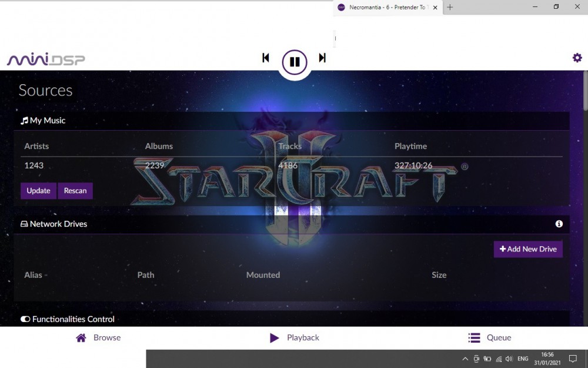Viewport: 588px width, 368px height.
Task: Open the Queue view
Action: 490,337
